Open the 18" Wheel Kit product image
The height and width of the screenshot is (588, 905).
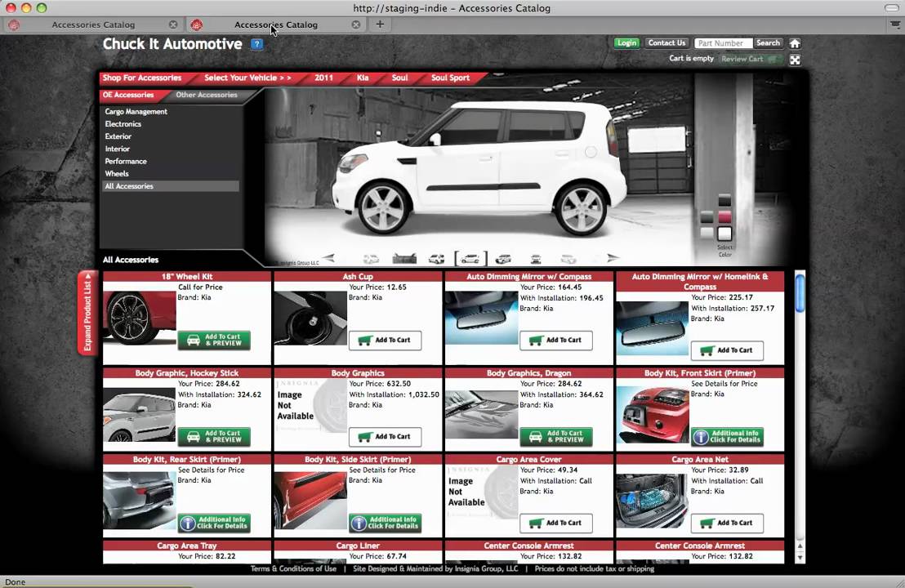coord(139,318)
